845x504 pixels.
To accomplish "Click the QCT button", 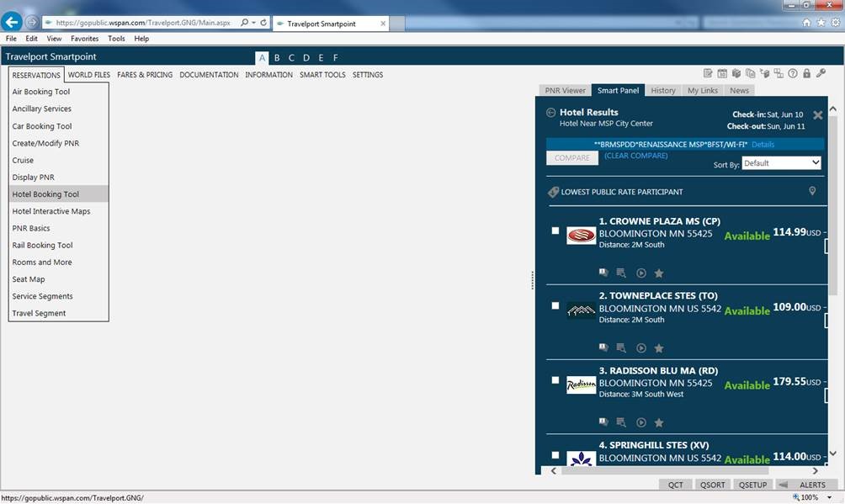I will click(x=675, y=485).
